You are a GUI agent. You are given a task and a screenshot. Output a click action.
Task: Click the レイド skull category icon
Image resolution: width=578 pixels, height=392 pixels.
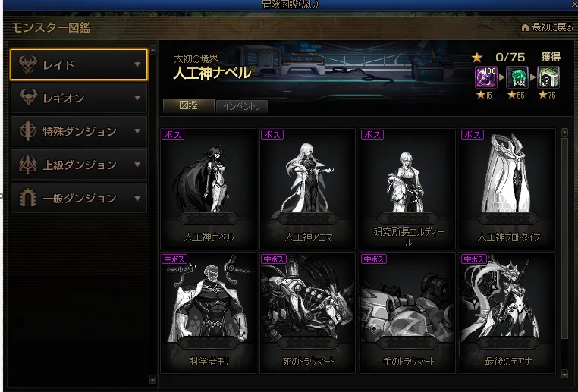[x=27, y=65]
